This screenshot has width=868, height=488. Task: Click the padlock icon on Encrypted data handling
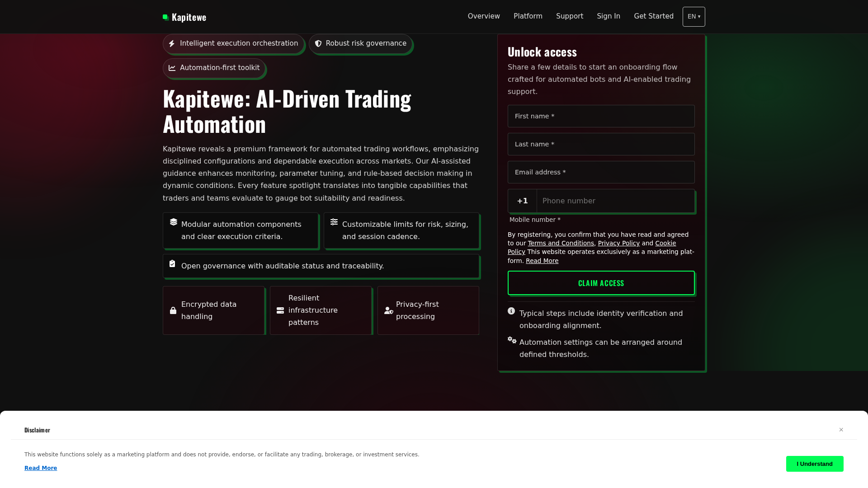click(x=173, y=310)
